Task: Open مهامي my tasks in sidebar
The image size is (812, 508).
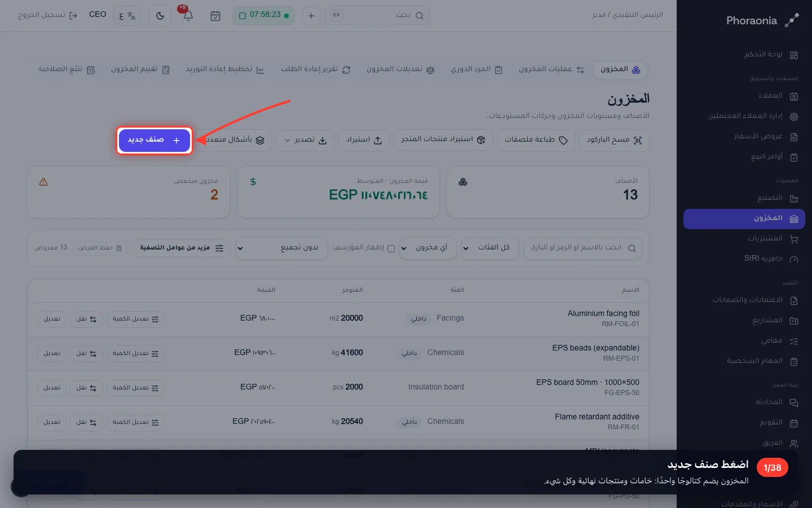Action: [744, 341]
